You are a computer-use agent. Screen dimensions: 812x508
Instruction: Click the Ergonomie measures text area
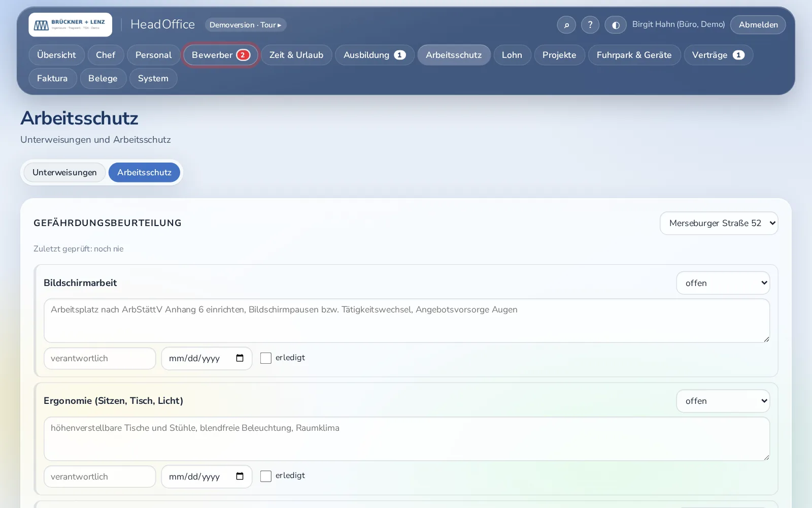pos(407,439)
